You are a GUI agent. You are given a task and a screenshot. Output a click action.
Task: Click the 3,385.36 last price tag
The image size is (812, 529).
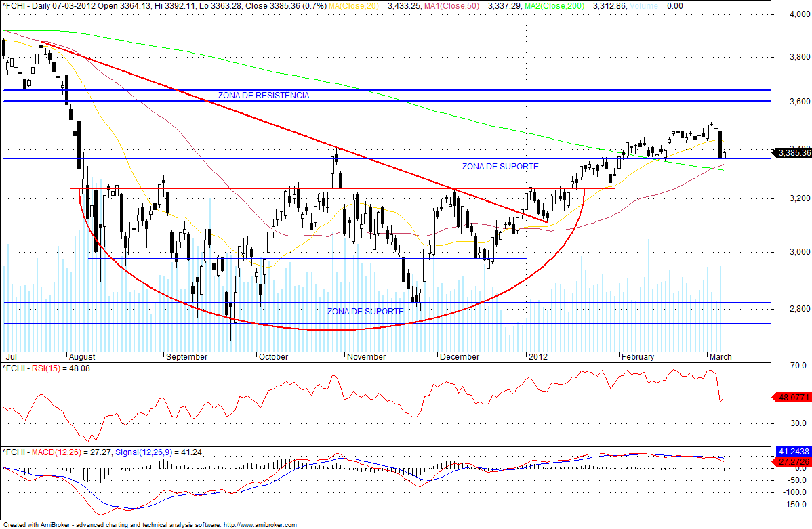(x=792, y=152)
